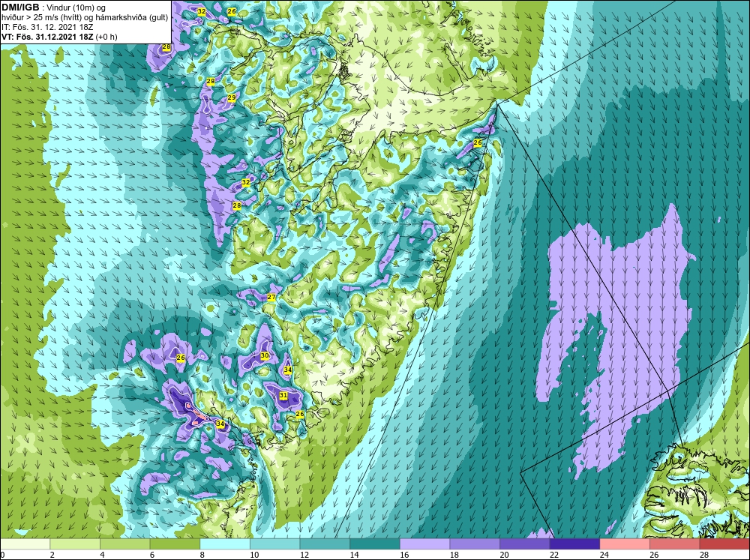Select the 'IT: Fös. 31. 12. 2021 18Z' line
The image size is (750, 560).
[46, 27]
